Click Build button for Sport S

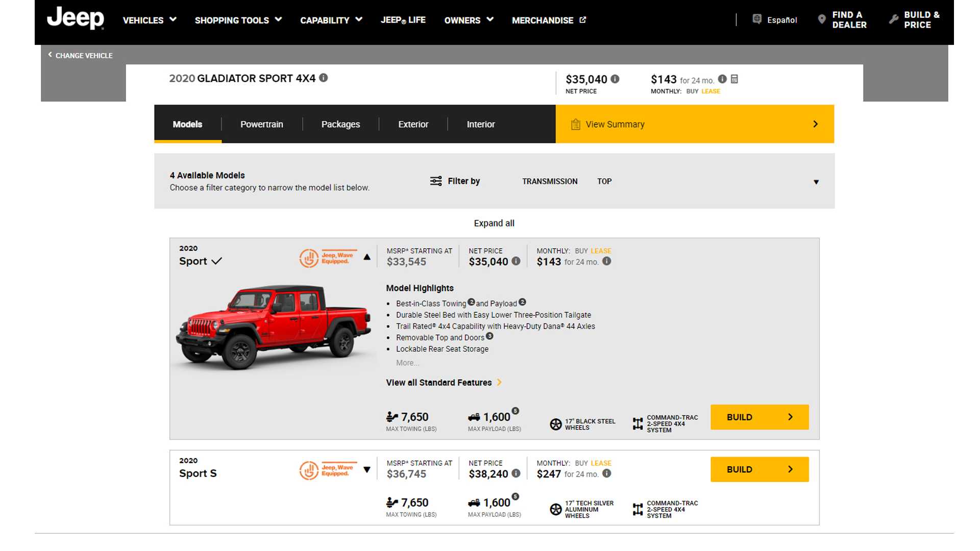point(759,469)
